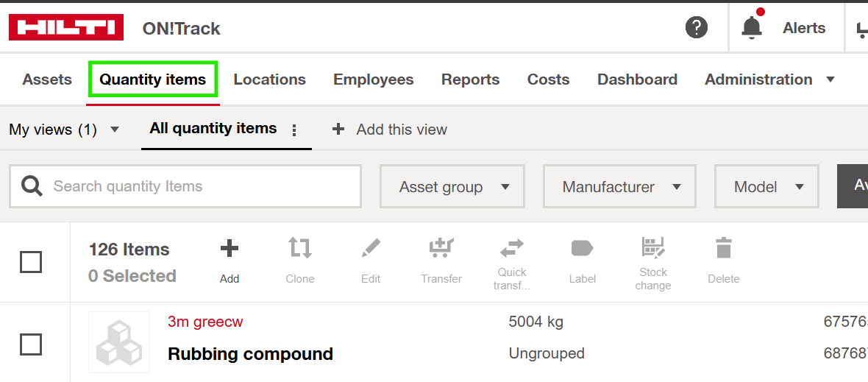Click the alerts bell icon
The height and width of the screenshot is (382, 868).
point(752,26)
